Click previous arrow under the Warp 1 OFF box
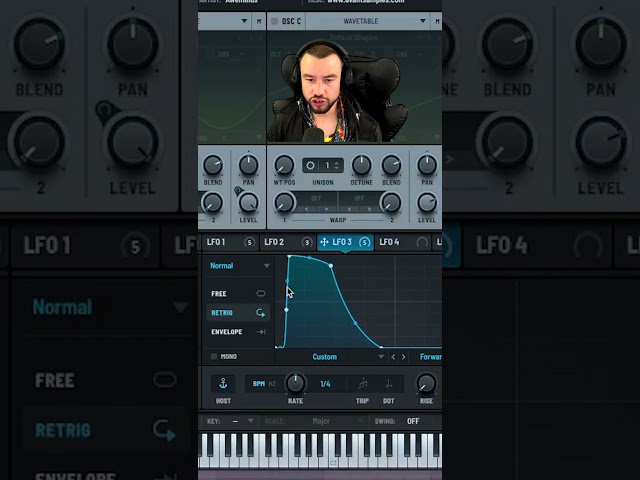Viewport: 640px width, 480px height. click(307, 209)
